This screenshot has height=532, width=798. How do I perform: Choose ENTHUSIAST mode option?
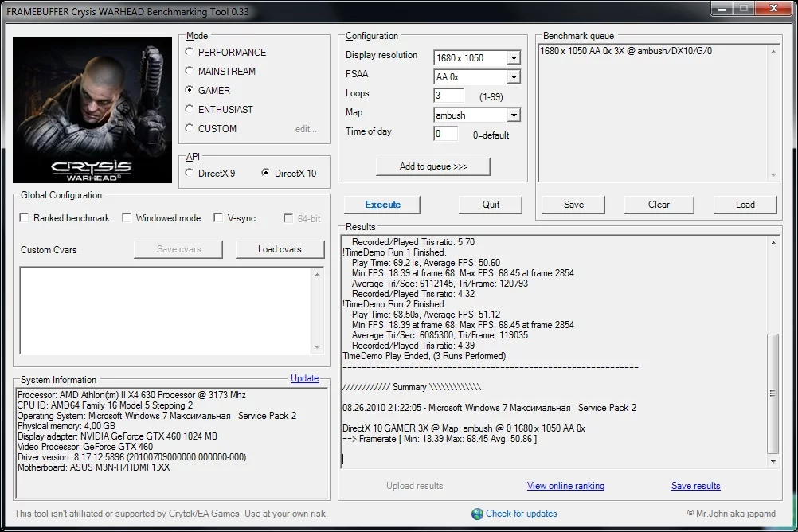190,109
